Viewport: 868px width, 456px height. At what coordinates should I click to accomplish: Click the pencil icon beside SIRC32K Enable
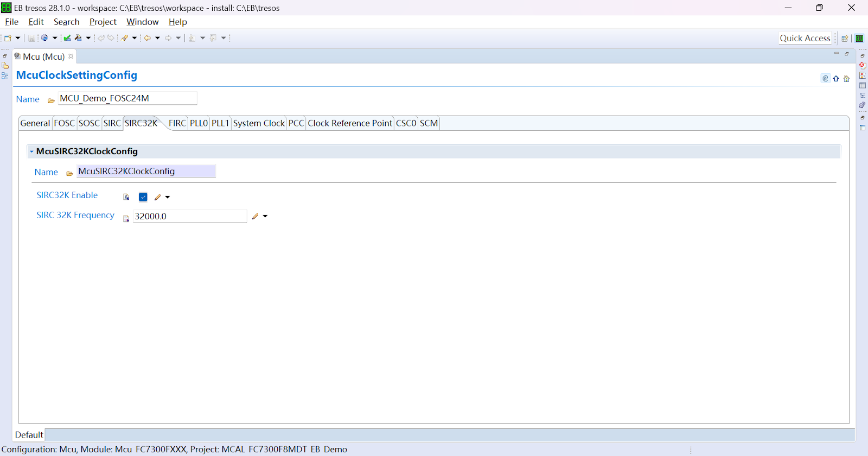click(x=158, y=197)
